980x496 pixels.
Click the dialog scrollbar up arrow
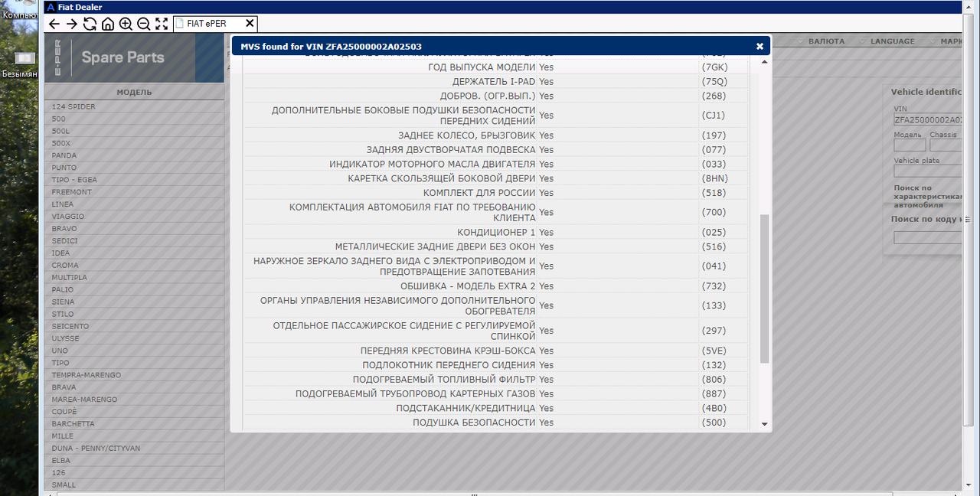764,62
